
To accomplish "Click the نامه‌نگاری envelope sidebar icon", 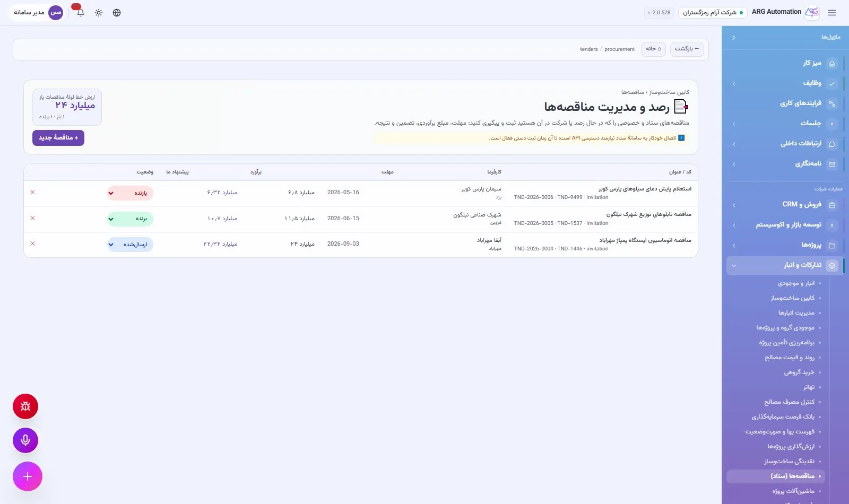I will [832, 164].
